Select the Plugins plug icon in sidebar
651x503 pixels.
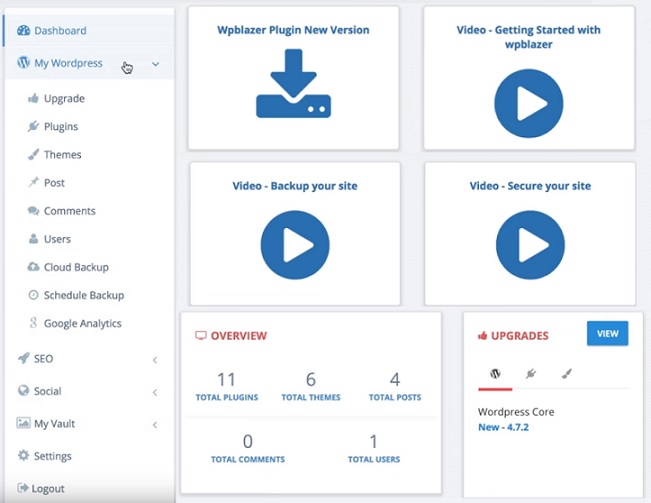(33, 126)
